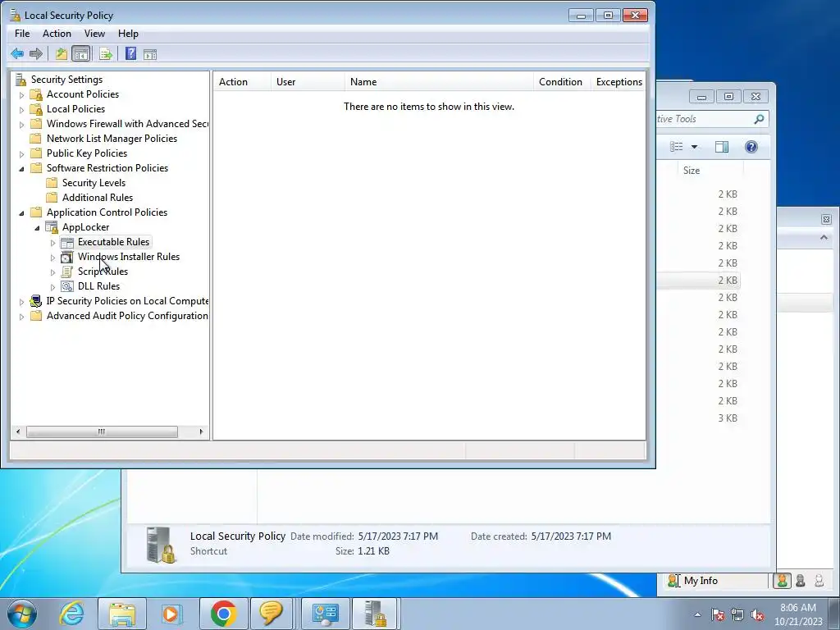Open the Help menu
The width and height of the screenshot is (840, 630).
(x=128, y=33)
